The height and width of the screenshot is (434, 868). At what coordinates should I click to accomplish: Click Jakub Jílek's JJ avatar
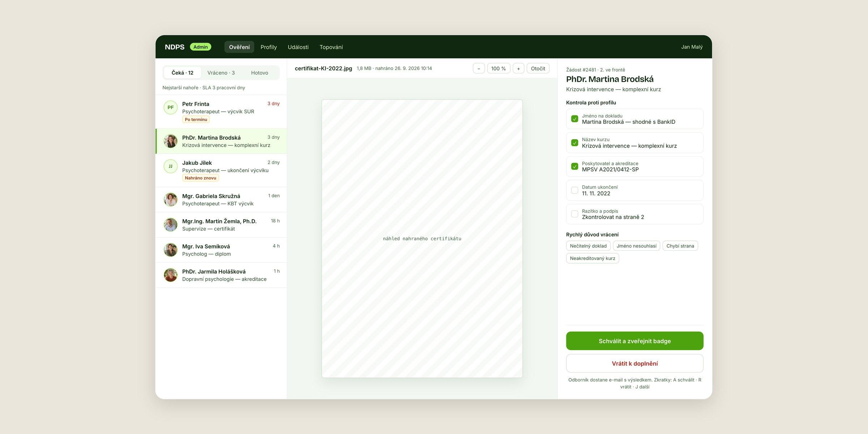(x=170, y=166)
